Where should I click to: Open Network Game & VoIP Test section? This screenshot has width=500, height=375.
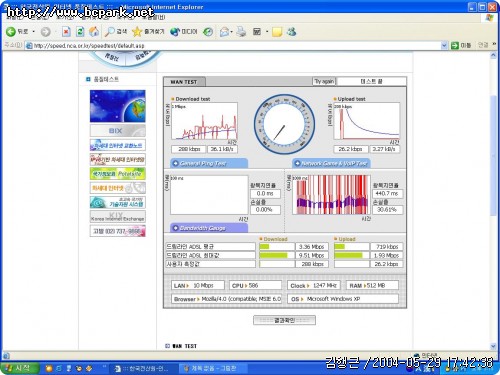coord(331,163)
